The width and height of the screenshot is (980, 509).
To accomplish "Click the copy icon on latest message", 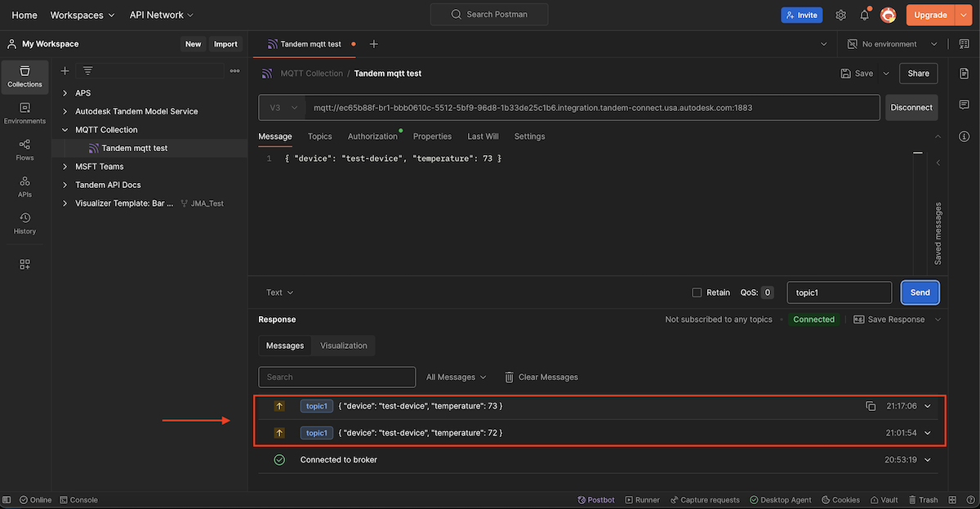I will [871, 406].
